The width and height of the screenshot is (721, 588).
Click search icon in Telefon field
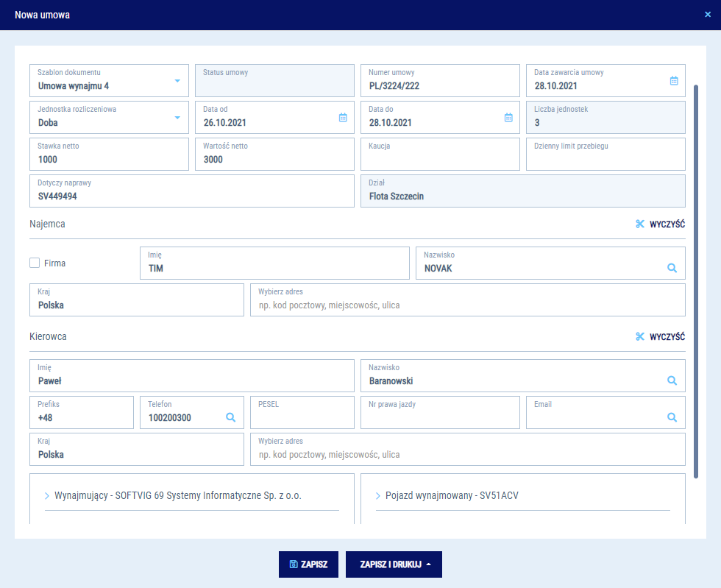click(x=230, y=417)
